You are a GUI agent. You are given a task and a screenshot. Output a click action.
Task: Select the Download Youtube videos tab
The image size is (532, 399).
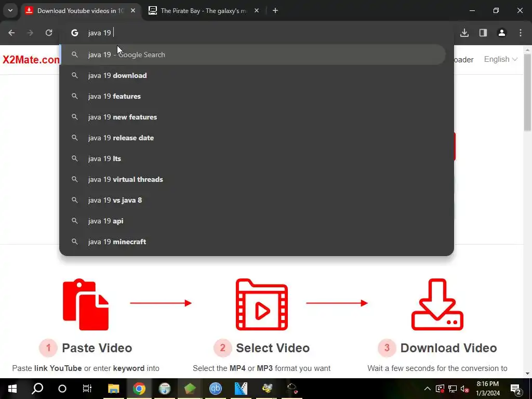tap(81, 10)
